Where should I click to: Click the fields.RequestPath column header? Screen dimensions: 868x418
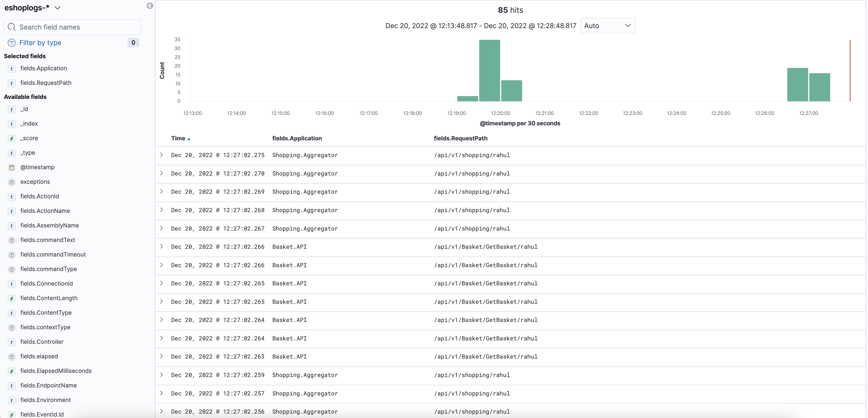pos(460,138)
